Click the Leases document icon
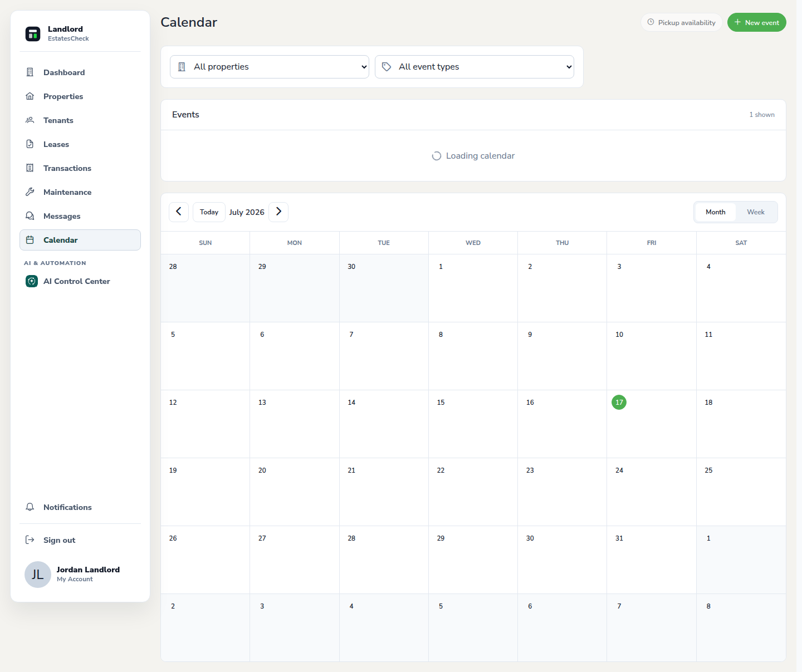This screenshot has width=802, height=672. click(30, 144)
